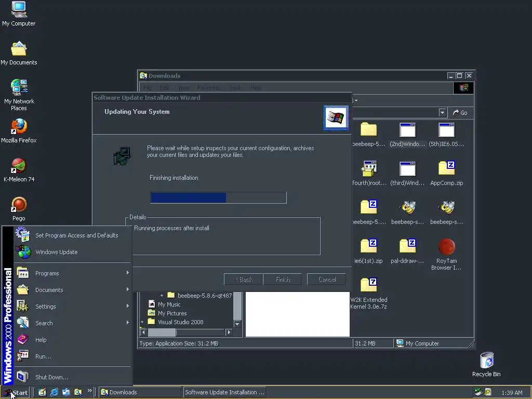Expand quick launch overflow chevron
This screenshot has height=399, width=532.
[89, 391]
